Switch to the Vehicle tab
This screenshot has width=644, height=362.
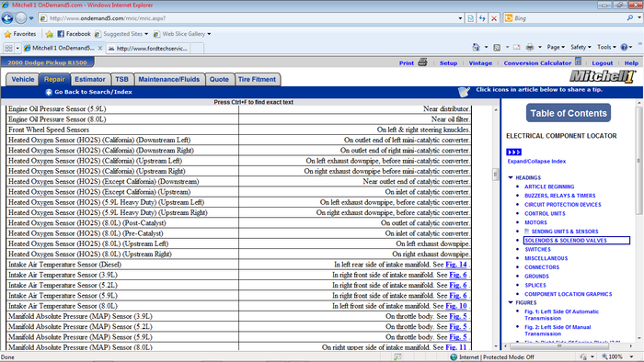23,80
